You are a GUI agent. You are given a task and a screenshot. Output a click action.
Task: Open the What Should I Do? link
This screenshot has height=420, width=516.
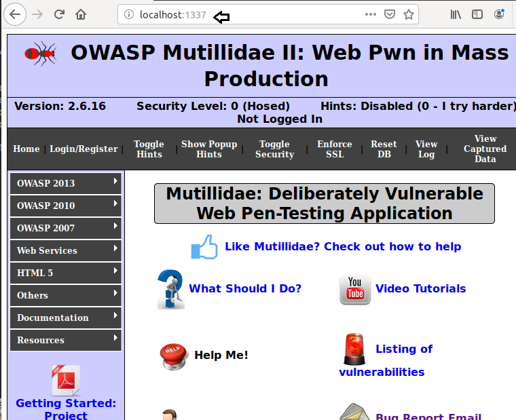click(x=245, y=288)
